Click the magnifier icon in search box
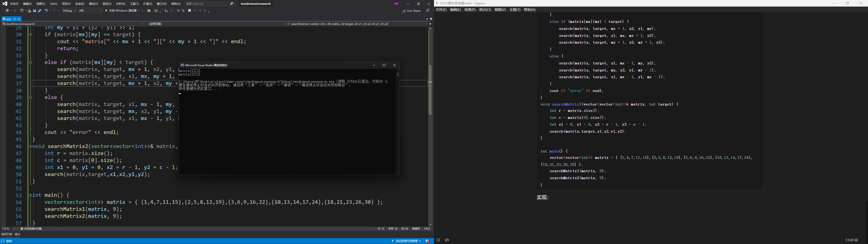Screen dimensions: 868x244 coord(231,4)
